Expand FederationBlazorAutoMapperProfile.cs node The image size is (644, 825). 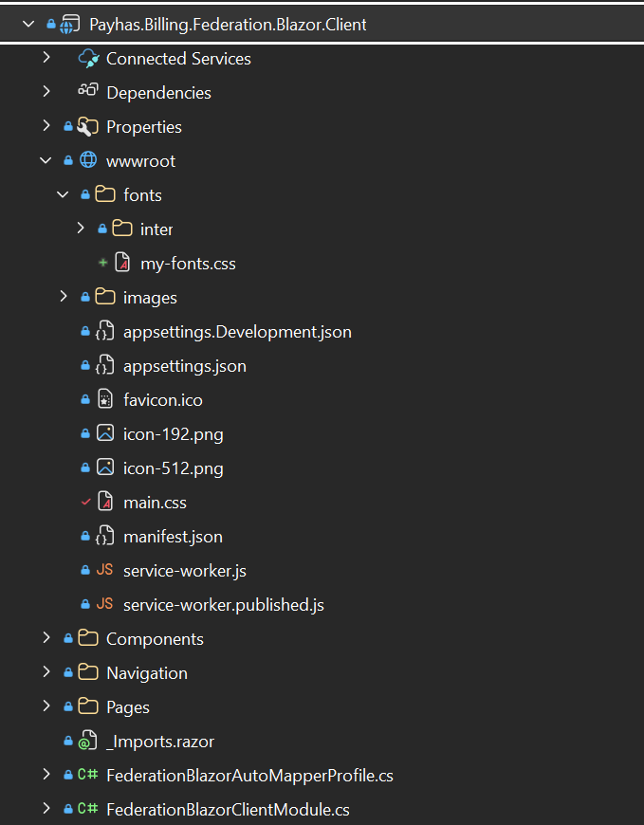point(46,775)
